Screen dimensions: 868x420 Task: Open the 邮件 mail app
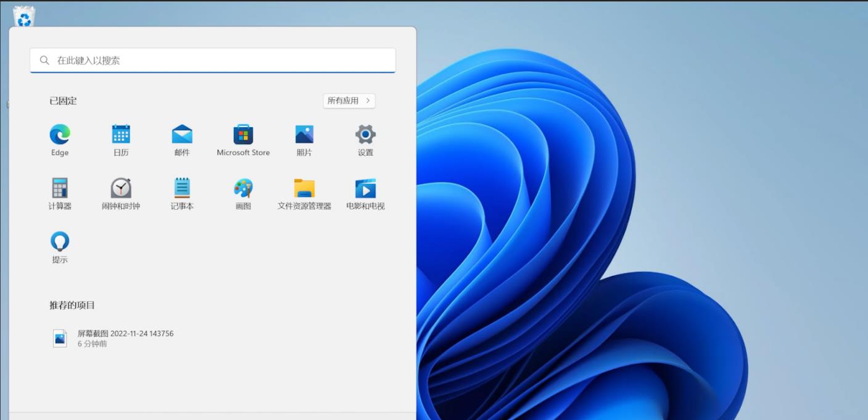182,135
